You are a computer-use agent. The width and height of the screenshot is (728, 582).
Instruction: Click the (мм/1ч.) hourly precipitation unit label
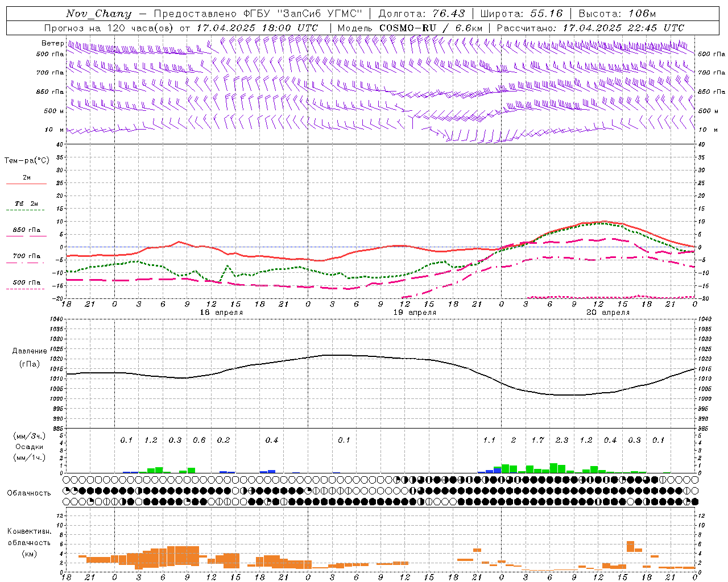click(x=29, y=457)
